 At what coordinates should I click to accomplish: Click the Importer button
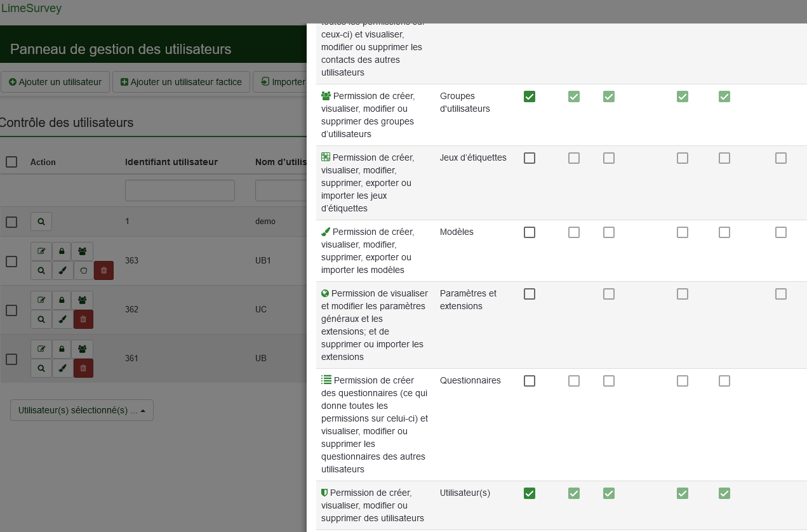pyautogui.click(x=280, y=82)
